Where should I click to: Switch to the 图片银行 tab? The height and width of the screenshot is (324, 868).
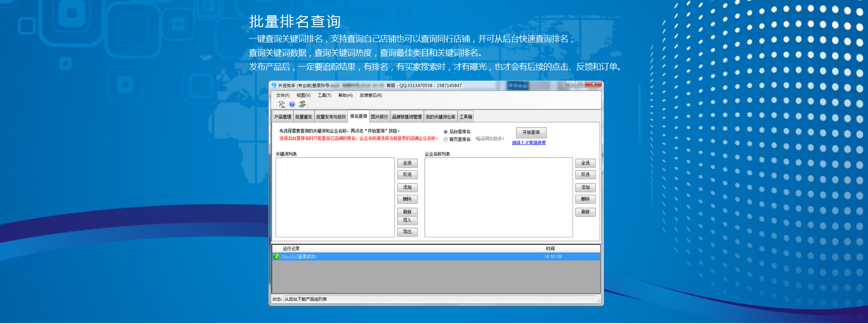[x=380, y=117]
